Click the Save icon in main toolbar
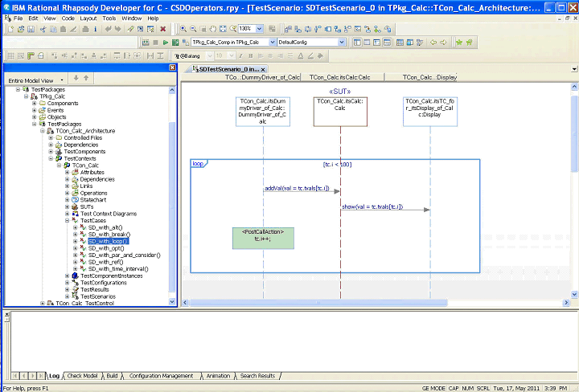This screenshot has height=392, width=579. click(x=31, y=29)
